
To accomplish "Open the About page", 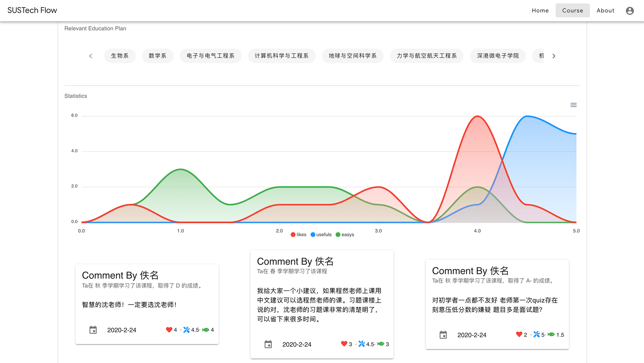I will (x=605, y=10).
